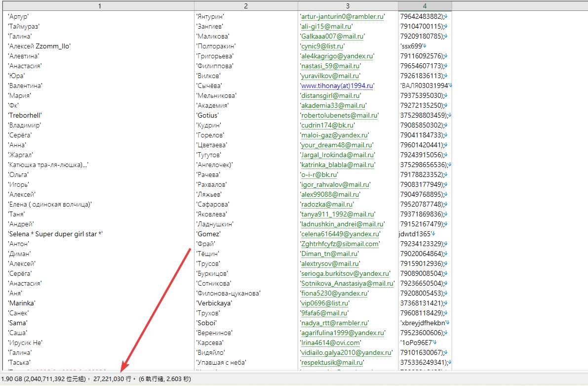Follow the robertolubenets@mail.ru link
Image resolution: width=588 pixels, height=386 pixels.
(339, 115)
